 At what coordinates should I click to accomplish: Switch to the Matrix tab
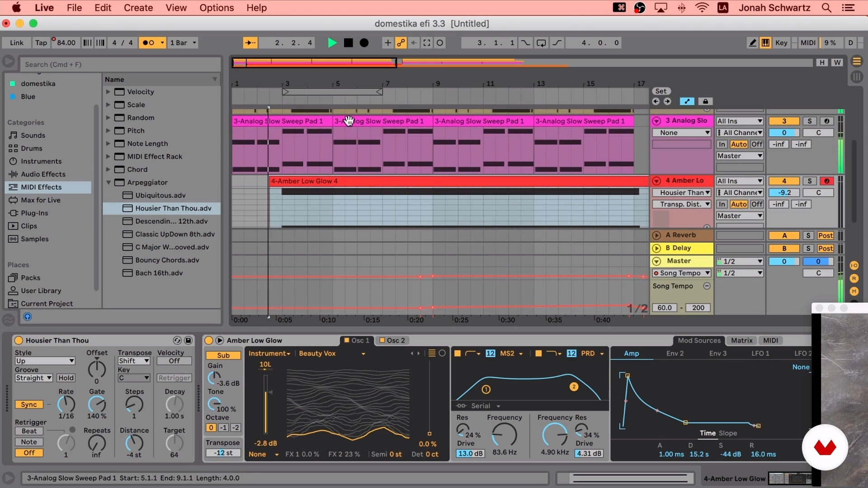pyautogui.click(x=742, y=340)
